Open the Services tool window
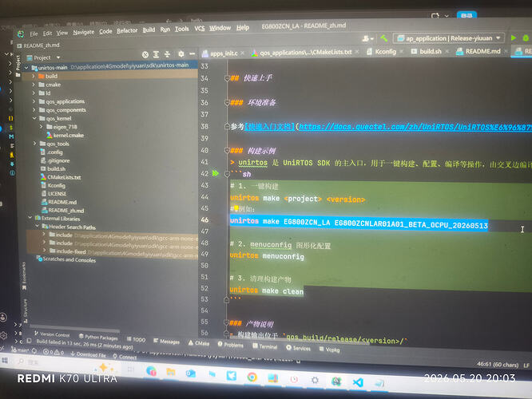Screen dimensions: 532x399 click(x=298, y=348)
